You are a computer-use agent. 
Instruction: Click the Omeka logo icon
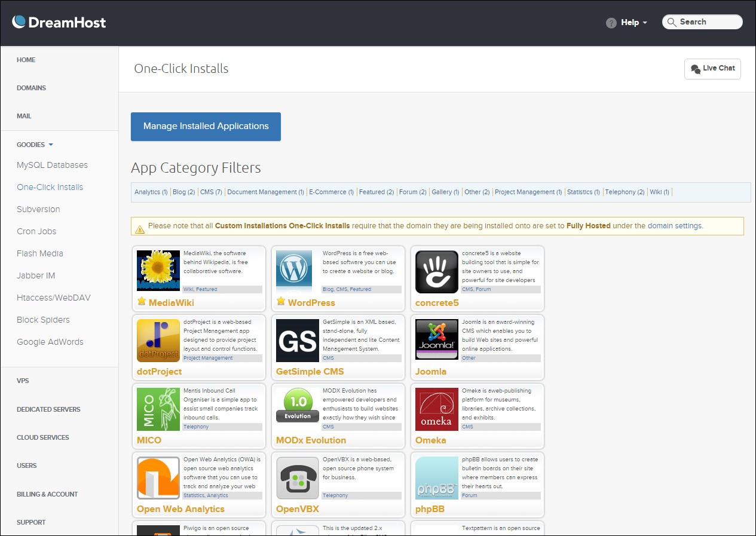(437, 409)
